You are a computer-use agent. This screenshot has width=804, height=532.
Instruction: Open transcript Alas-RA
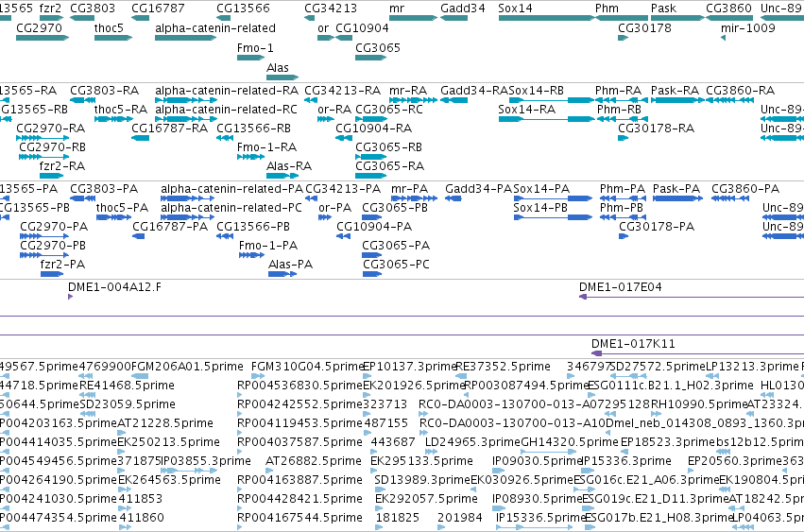click(x=289, y=166)
